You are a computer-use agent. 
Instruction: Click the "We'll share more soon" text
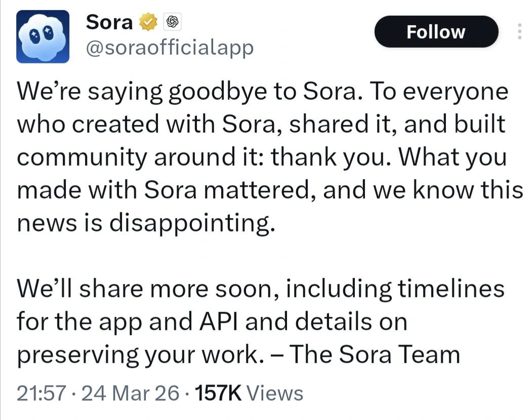coord(147,289)
